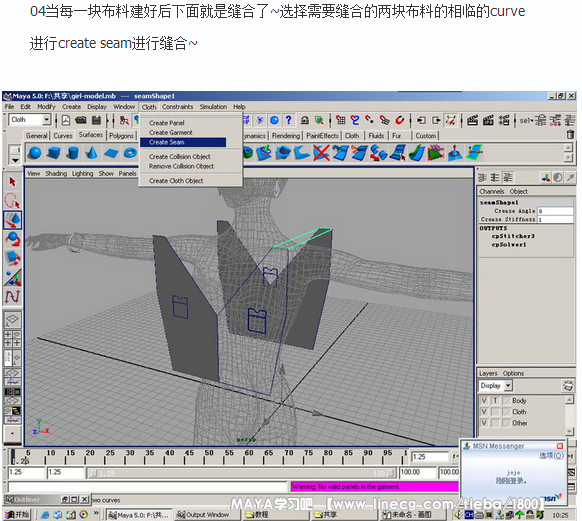Screen dimensions: 582x521
Task: Click the Body layer color box
Action: (x=506, y=401)
